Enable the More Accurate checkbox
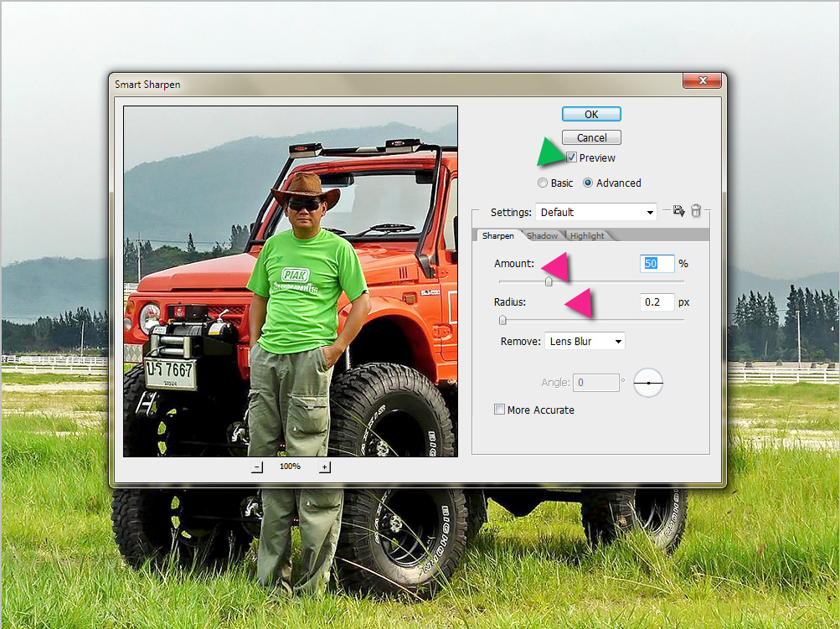The width and height of the screenshot is (840, 629). click(x=500, y=410)
